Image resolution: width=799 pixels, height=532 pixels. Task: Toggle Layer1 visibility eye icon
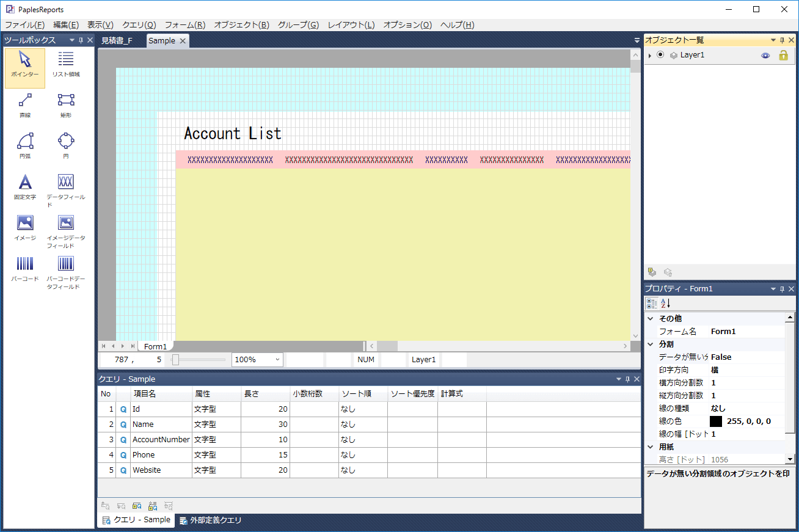765,55
